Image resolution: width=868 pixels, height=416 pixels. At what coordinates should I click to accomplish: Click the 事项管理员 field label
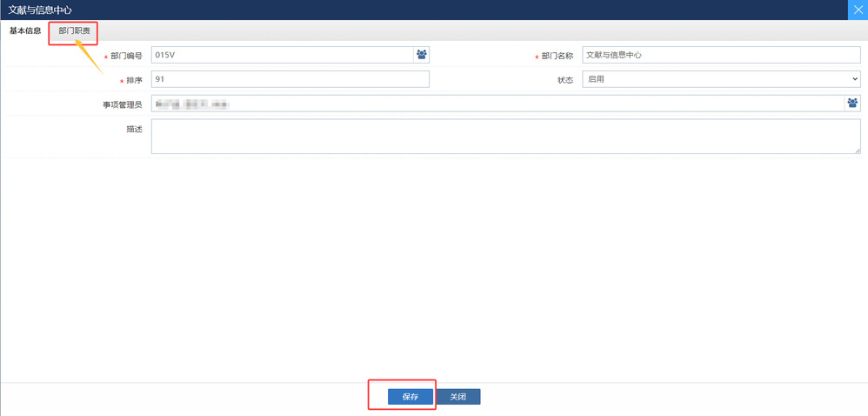pyautogui.click(x=122, y=104)
